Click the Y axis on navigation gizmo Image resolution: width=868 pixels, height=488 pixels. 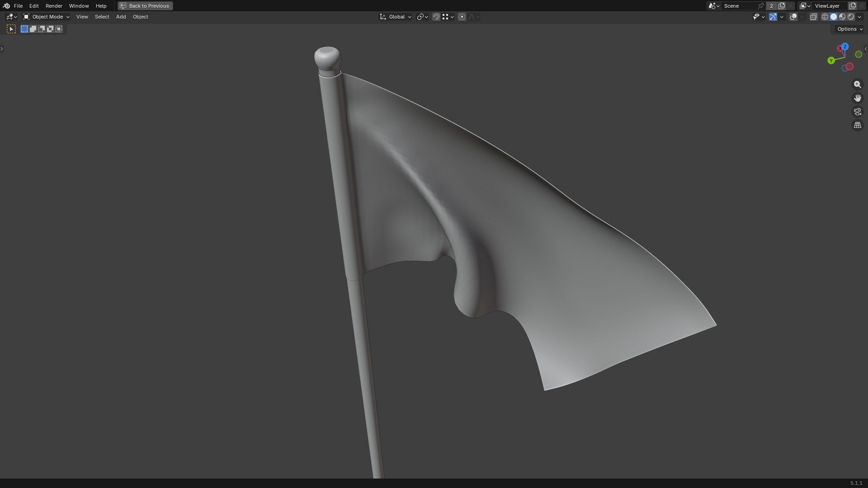(x=831, y=61)
